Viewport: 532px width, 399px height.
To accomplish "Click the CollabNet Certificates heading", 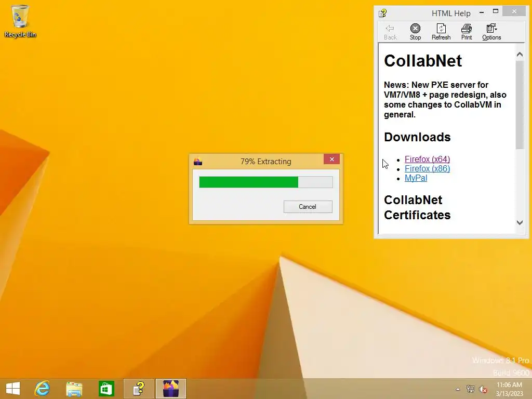I will pyautogui.click(x=417, y=207).
